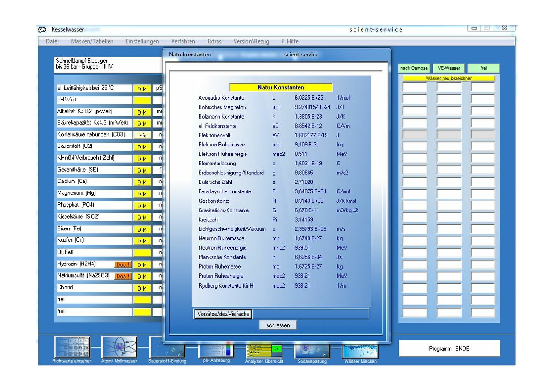Click the info button for Kohlensäure gebunden
The width and height of the screenshot is (554, 392).
tap(142, 136)
